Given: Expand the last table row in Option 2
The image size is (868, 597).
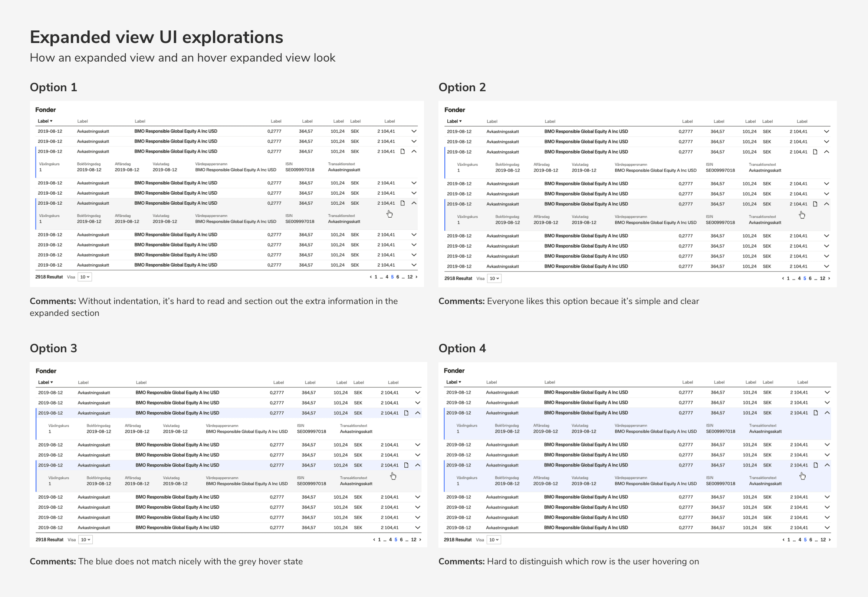Looking at the screenshot, I should coord(827,266).
